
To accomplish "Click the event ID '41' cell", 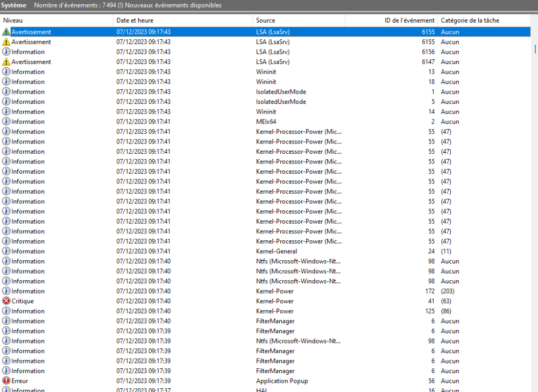I will (x=431, y=301).
